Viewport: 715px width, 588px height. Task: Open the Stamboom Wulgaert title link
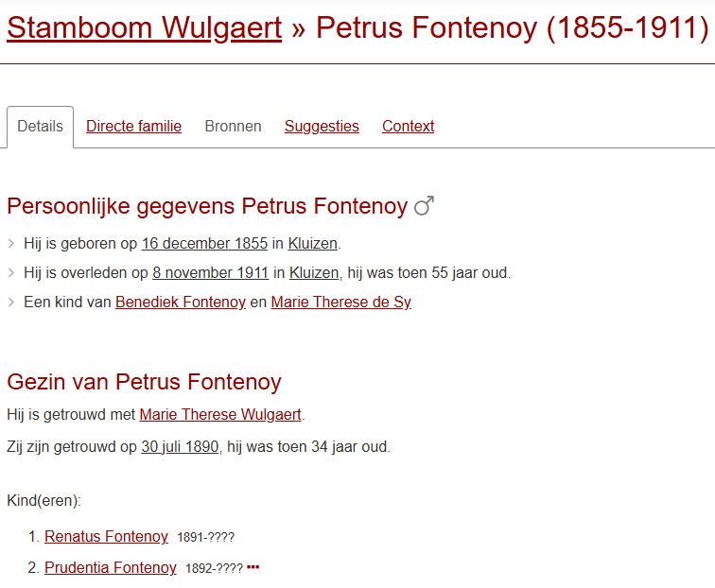(x=144, y=28)
